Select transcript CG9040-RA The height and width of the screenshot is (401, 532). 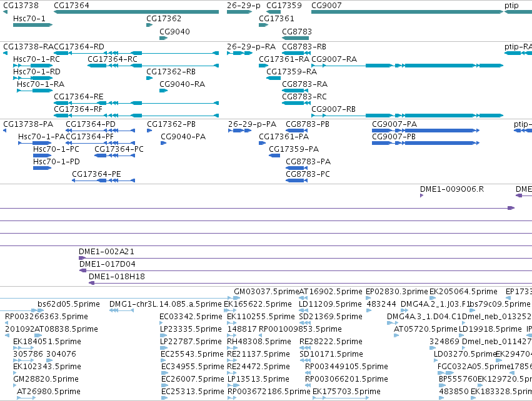coord(164,90)
